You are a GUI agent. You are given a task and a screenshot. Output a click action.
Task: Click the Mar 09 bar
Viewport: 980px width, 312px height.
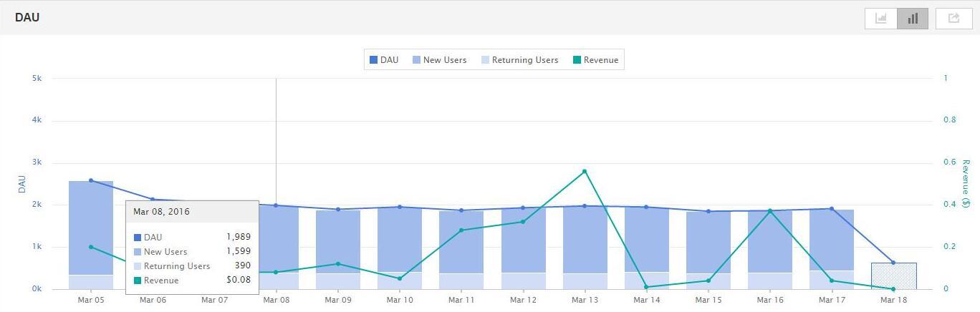(x=338, y=250)
